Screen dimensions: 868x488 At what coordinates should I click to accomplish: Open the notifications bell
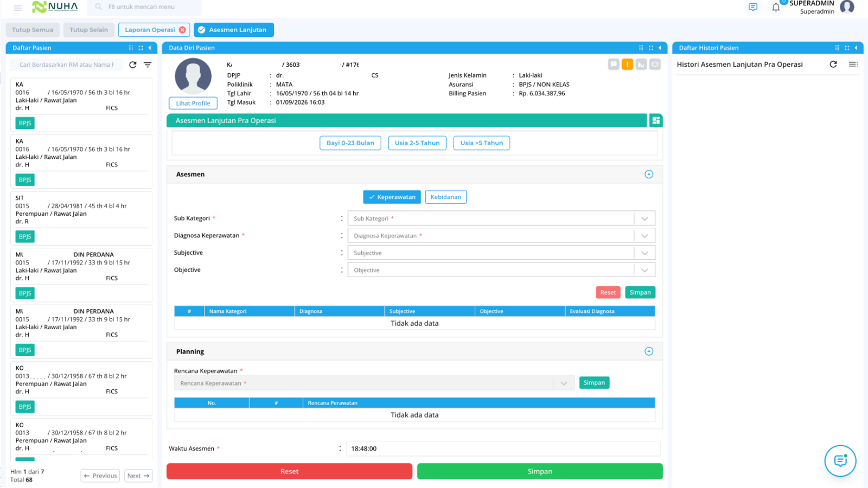point(776,8)
